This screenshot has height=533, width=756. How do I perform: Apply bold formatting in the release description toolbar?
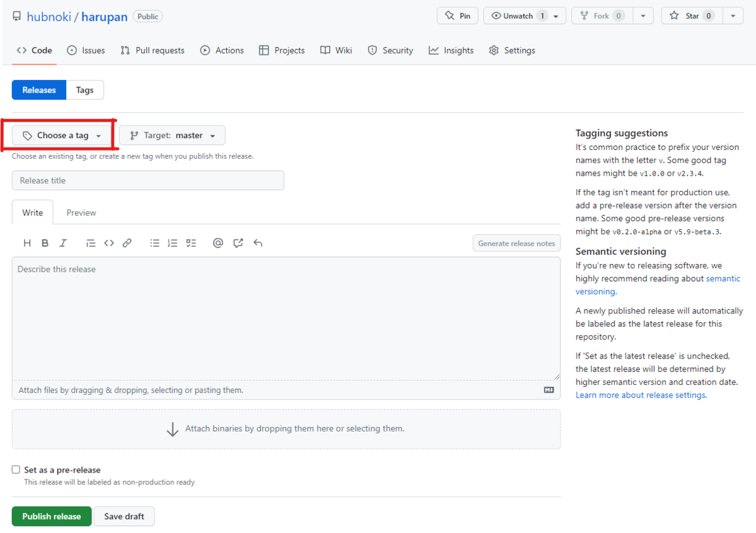[x=44, y=243]
